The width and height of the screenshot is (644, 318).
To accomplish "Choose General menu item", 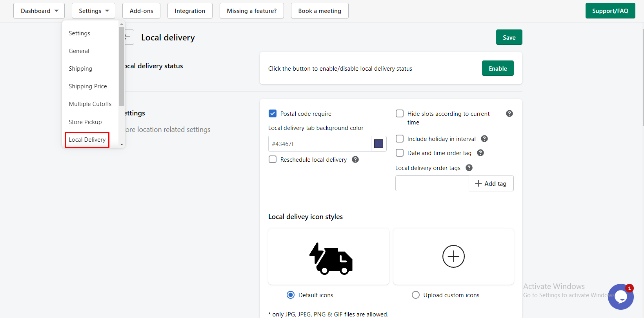I will pyautogui.click(x=79, y=51).
